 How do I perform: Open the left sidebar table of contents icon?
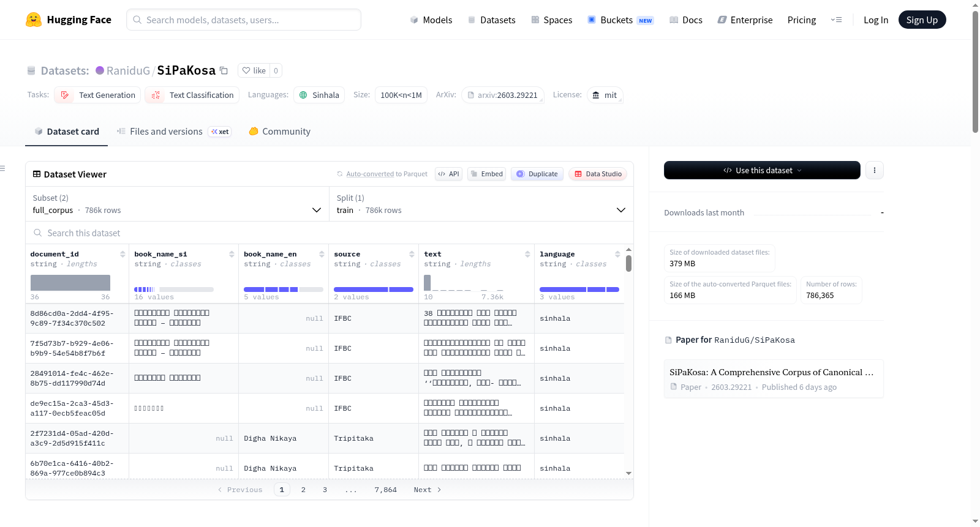pos(3,168)
